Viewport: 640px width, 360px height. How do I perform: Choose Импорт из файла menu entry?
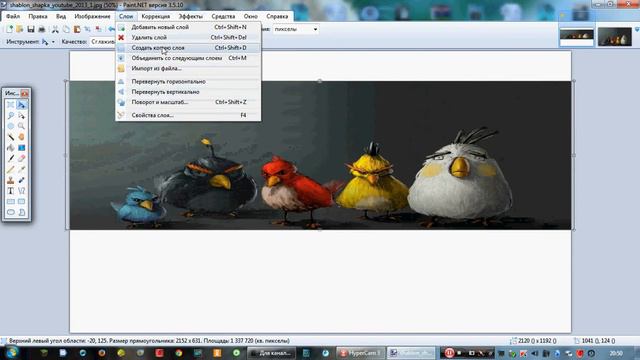(188, 68)
